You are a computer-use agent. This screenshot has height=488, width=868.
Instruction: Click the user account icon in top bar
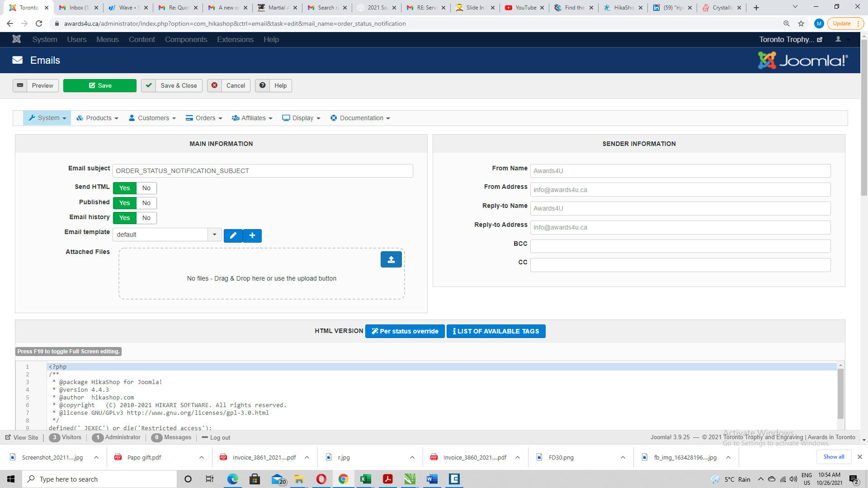tap(838, 39)
